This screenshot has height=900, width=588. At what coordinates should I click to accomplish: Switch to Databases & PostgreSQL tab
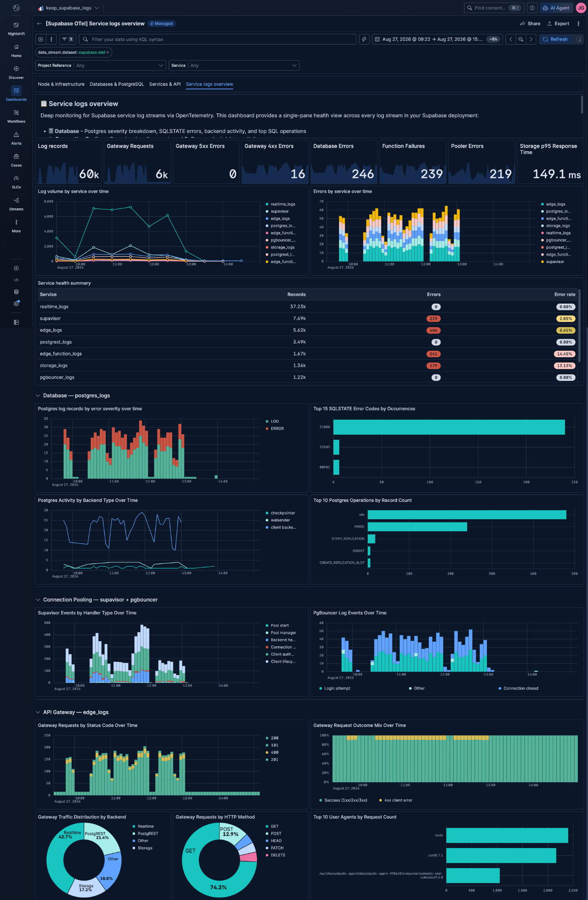coord(117,84)
